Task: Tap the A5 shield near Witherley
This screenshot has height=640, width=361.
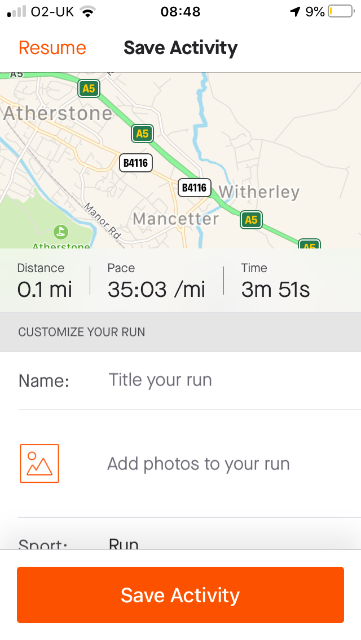Action: pos(251,220)
